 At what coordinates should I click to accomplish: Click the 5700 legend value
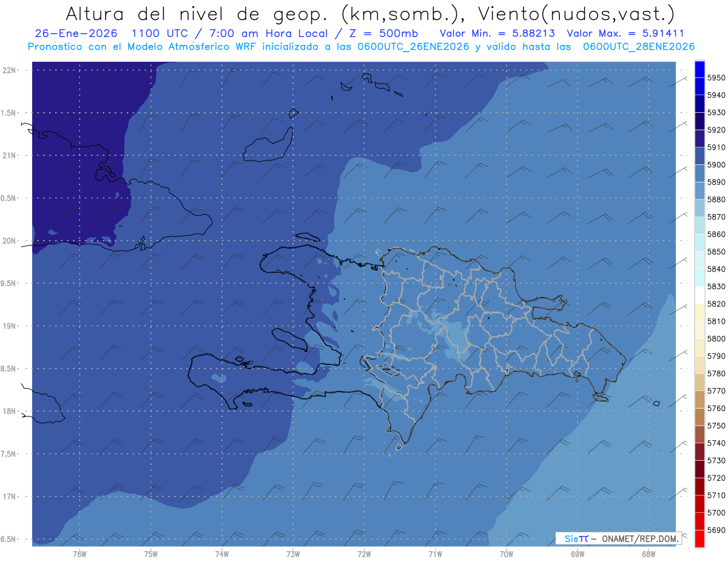click(716, 513)
